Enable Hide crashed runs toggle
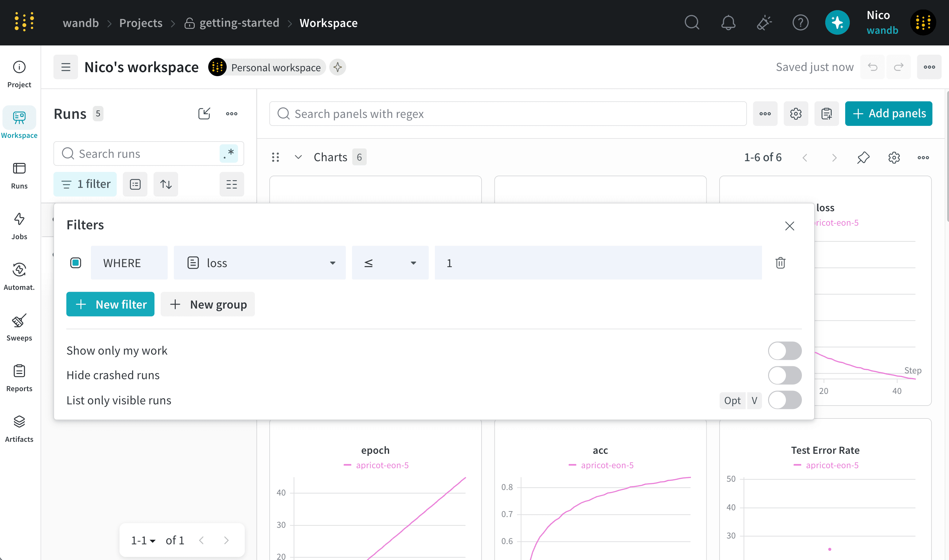 click(785, 375)
